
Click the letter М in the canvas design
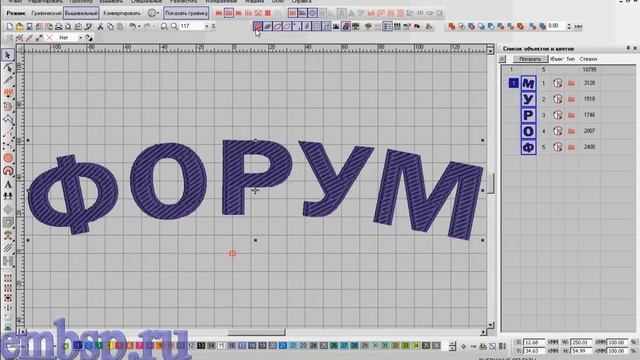tap(429, 194)
